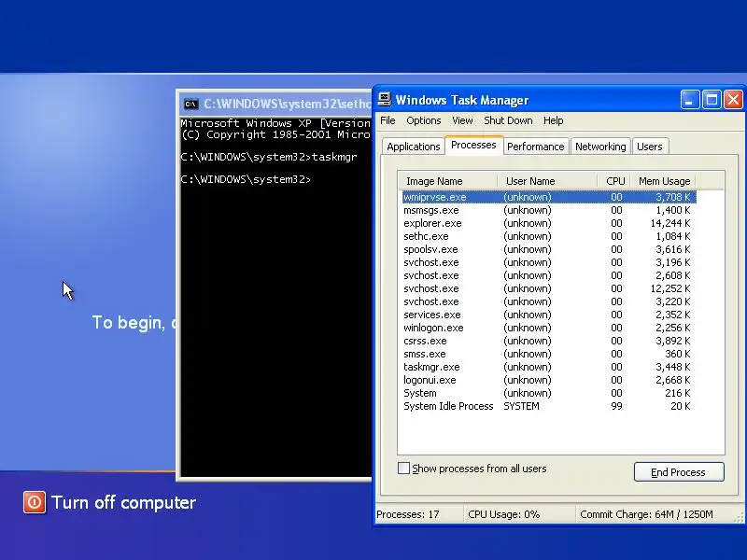Minimize the Windows Task Manager window
This screenshot has width=747, height=560.
pyautogui.click(x=689, y=100)
